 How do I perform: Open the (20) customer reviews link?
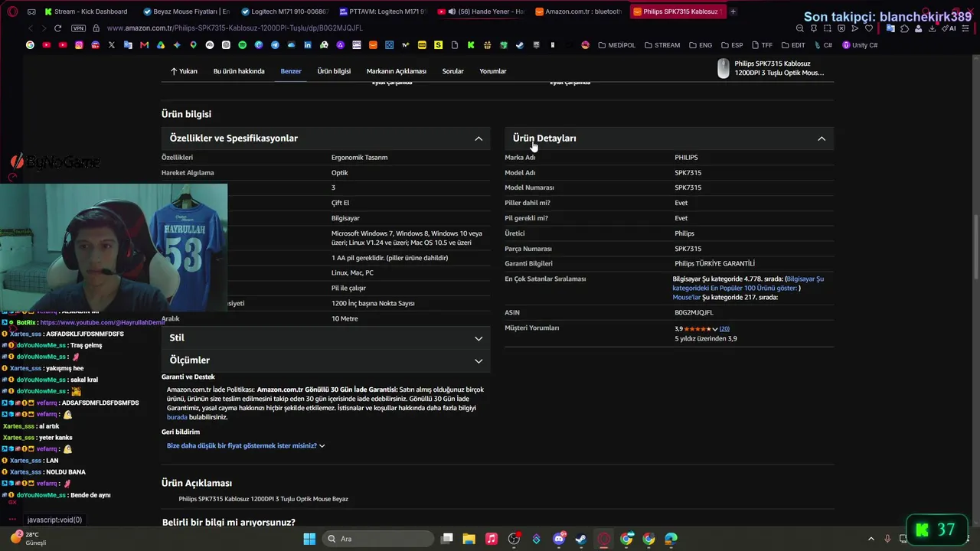[724, 329]
